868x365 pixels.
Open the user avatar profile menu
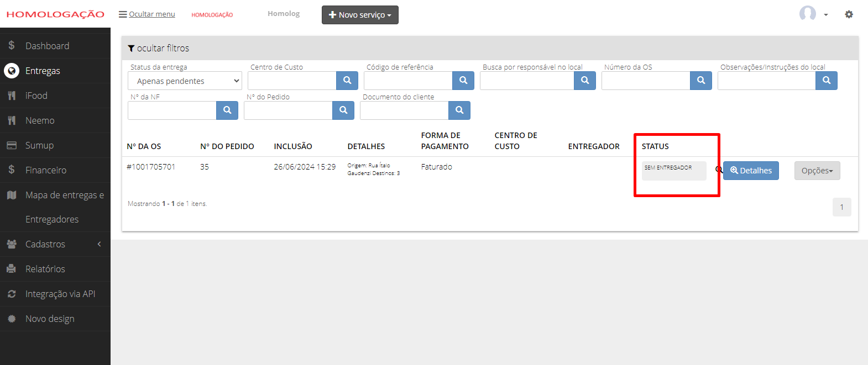point(813,14)
